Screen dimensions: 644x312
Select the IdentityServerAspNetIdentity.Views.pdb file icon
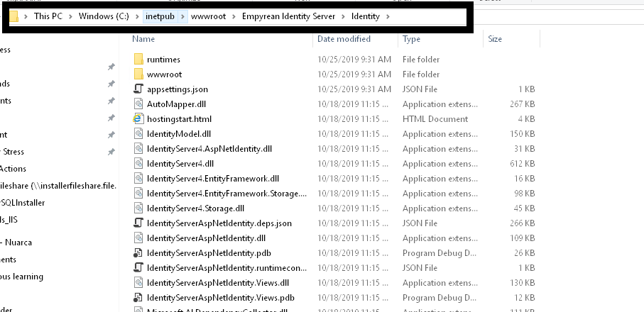139,298
